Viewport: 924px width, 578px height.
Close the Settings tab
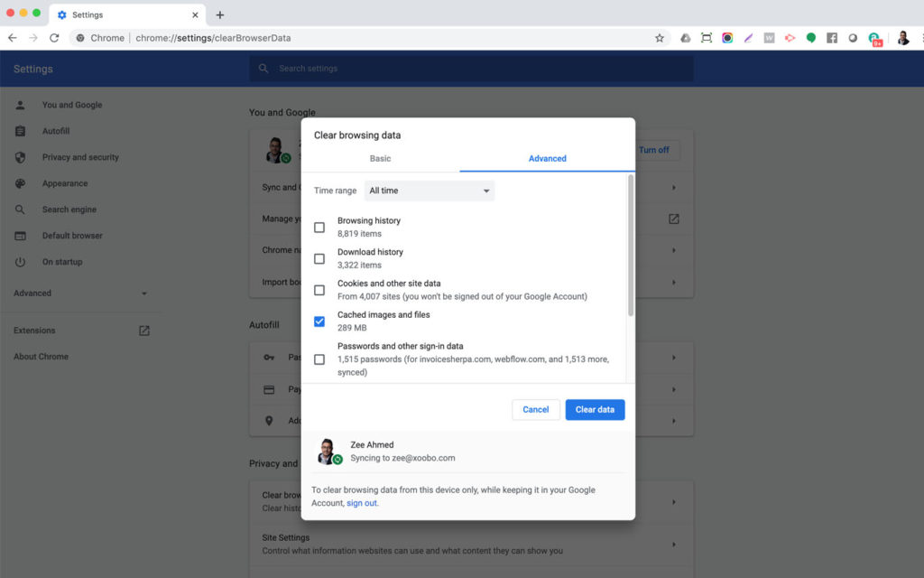[195, 14]
